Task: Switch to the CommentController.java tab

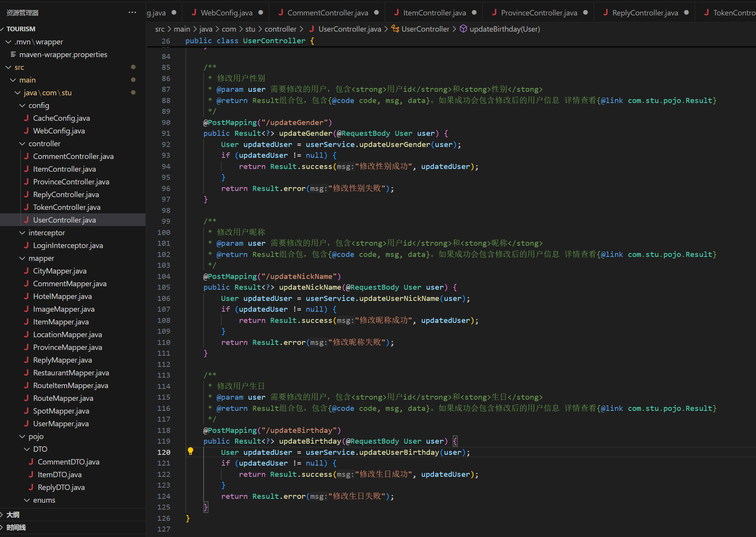Action: click(327, 13)
